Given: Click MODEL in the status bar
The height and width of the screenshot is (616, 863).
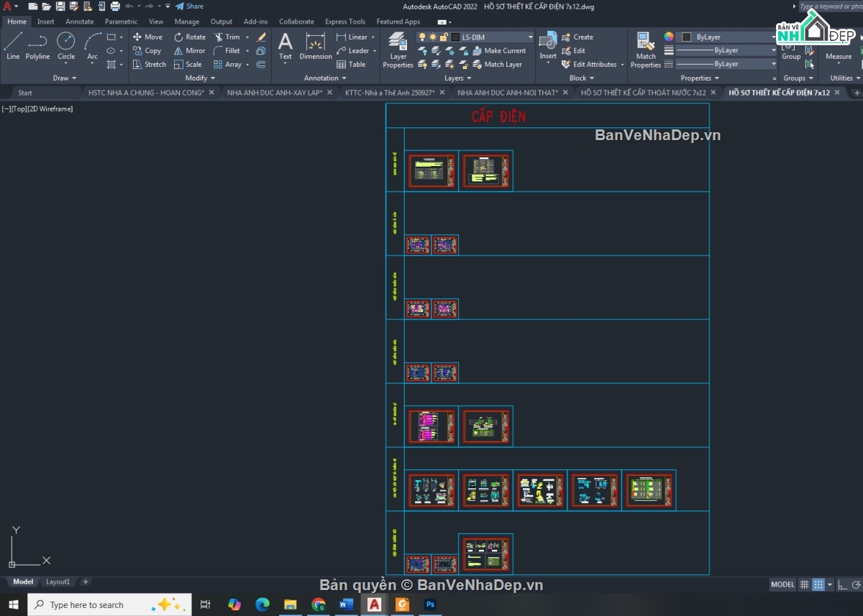Looking at the screenshot, I should coord(782,584).
